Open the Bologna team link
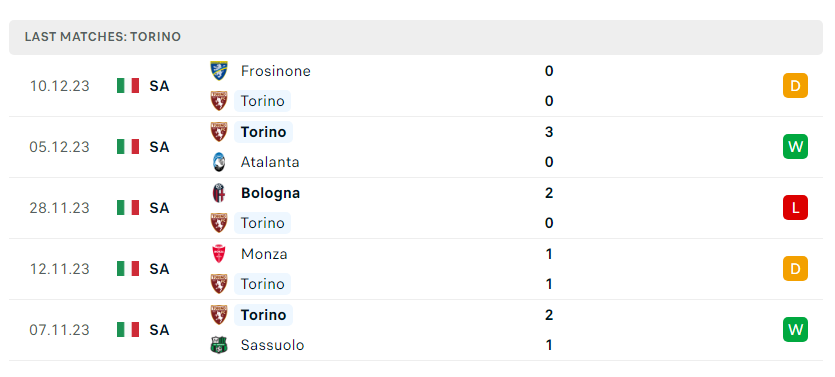835x377 pixels. [271, 193]
